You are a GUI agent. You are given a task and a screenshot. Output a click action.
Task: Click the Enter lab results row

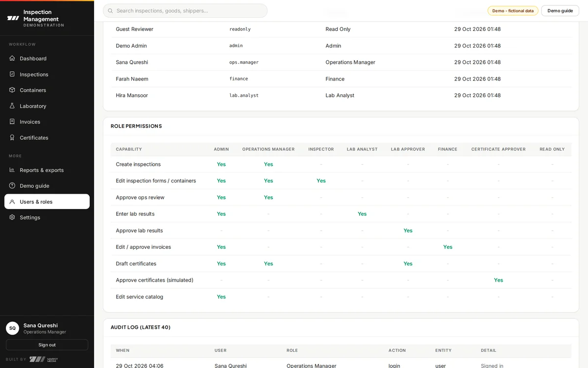click(341, 214)
